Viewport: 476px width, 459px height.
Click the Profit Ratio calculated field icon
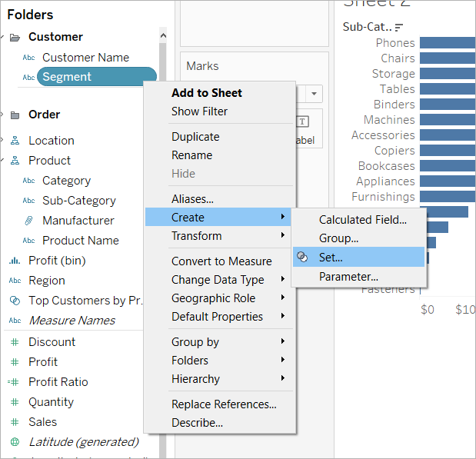[14, 382]
